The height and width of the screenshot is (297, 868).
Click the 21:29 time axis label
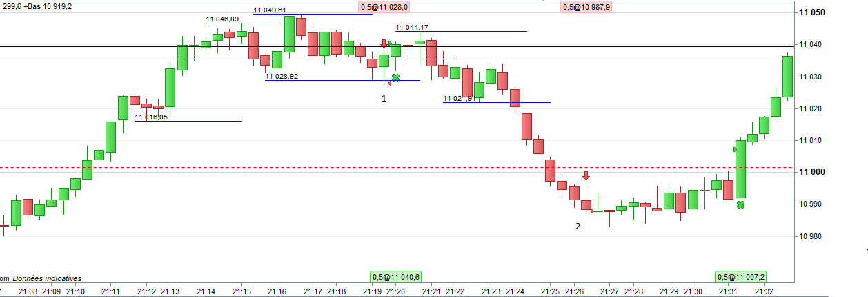click(669, 292)
